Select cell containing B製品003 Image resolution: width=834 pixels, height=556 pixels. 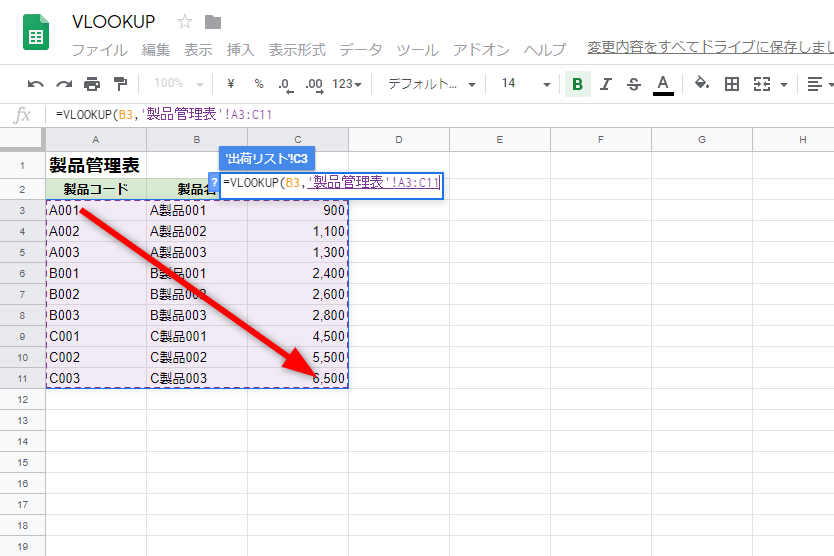pos(197,316)
